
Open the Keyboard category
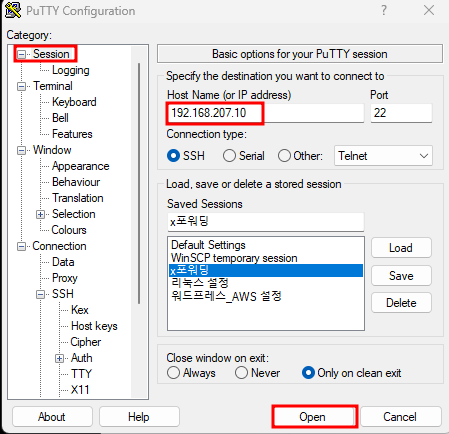[x=74, y=102]
